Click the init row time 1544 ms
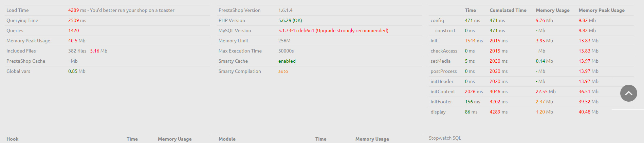Image resolution: width=644 pixels, height=143 pixels. pyautogui.click(x=474, y=41)
